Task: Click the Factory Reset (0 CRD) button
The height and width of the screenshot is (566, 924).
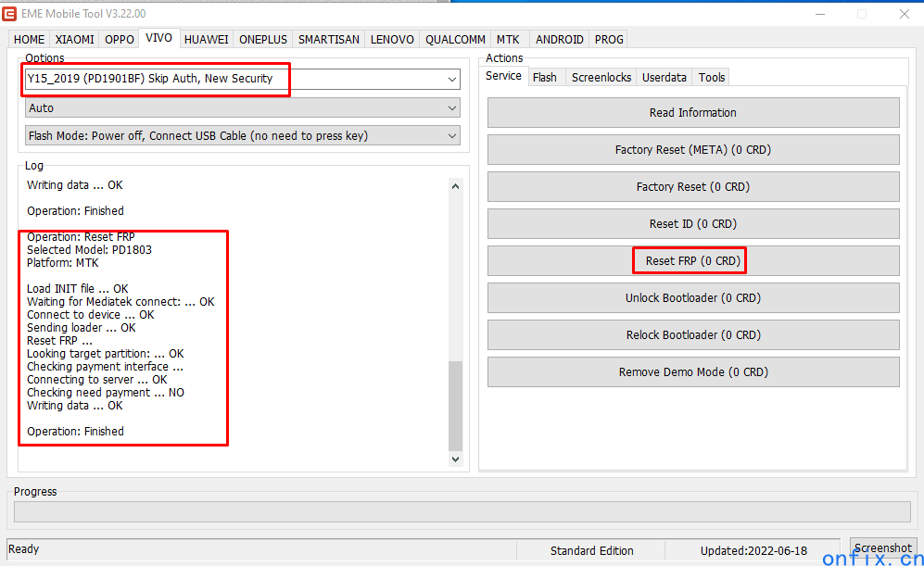Action: 693,187
